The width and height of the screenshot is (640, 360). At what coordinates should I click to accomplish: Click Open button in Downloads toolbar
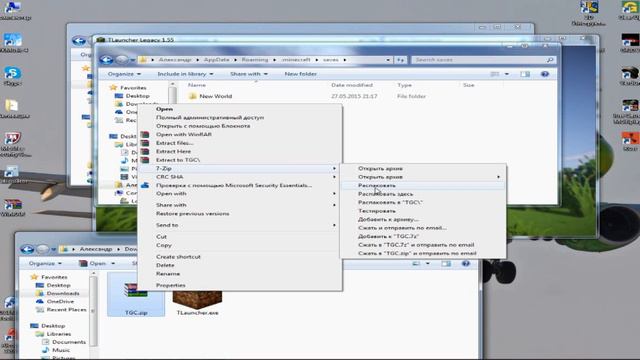click(98, 263)
